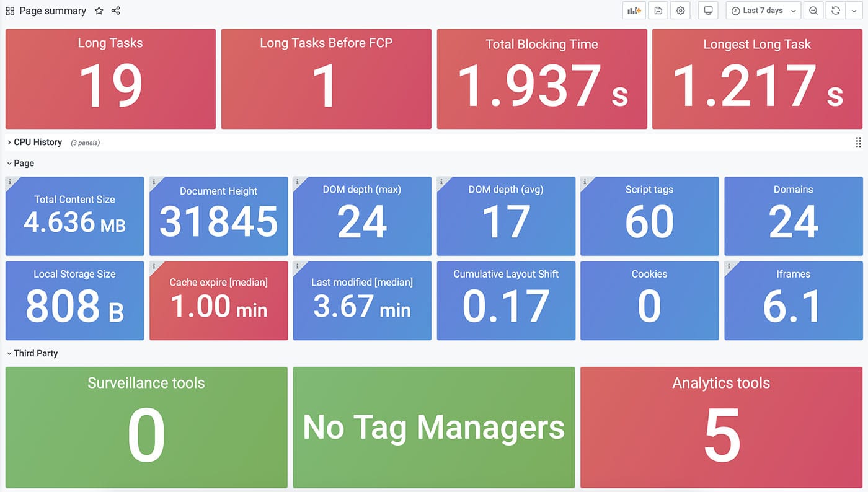Cycle view mode with the monitor icon
This screenshot has height=492, width=868.
coord(708,11)
